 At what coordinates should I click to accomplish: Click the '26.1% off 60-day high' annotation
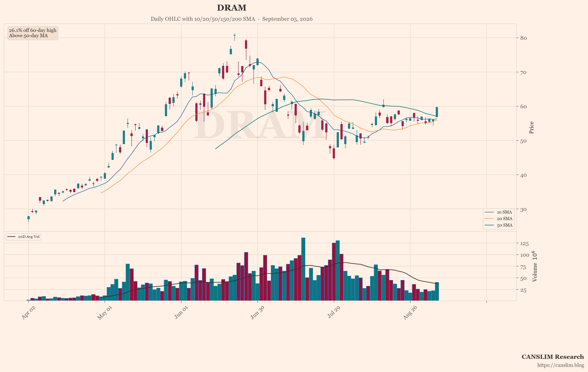[33, 30]
